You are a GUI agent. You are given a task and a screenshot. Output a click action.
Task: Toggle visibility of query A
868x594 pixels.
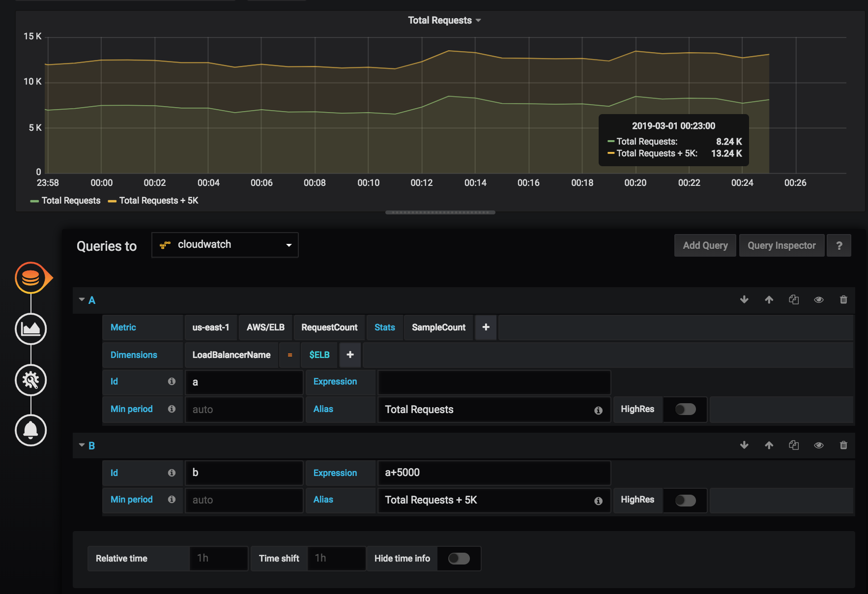(x=819, y=300)
